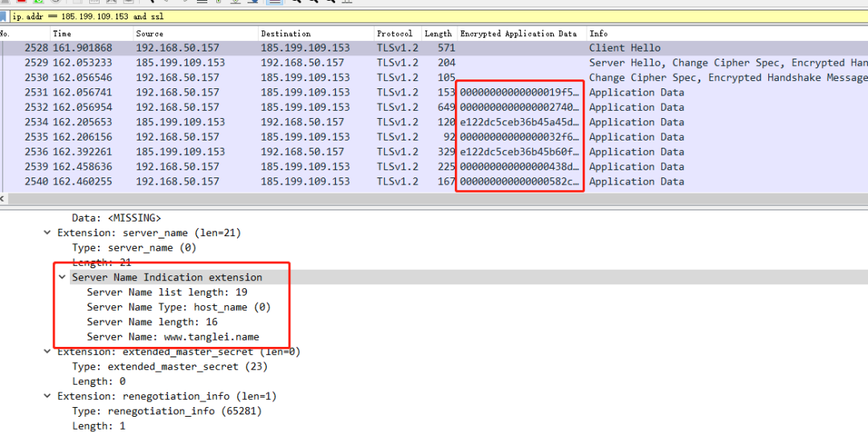Sort packets by the Length column
This screenshot has width=868, height=436.
pos(440,34)
